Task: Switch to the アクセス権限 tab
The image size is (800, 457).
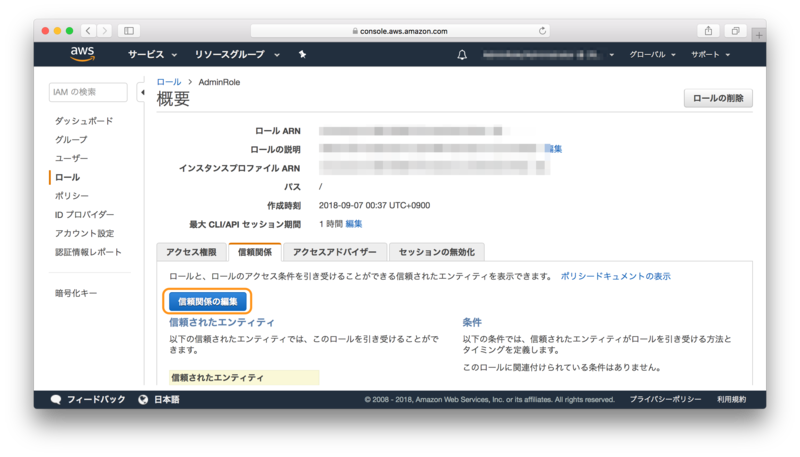Action: pos(191,252)
